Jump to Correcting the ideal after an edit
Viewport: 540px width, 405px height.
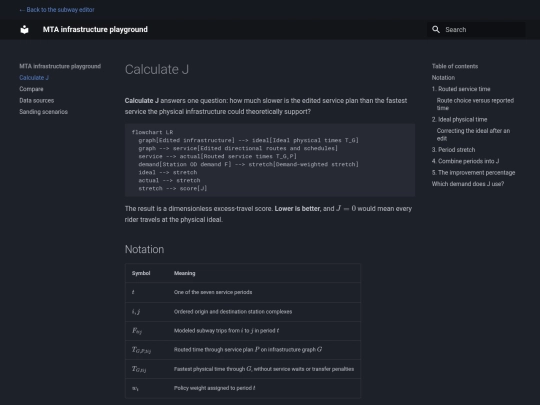click(473, 134)
